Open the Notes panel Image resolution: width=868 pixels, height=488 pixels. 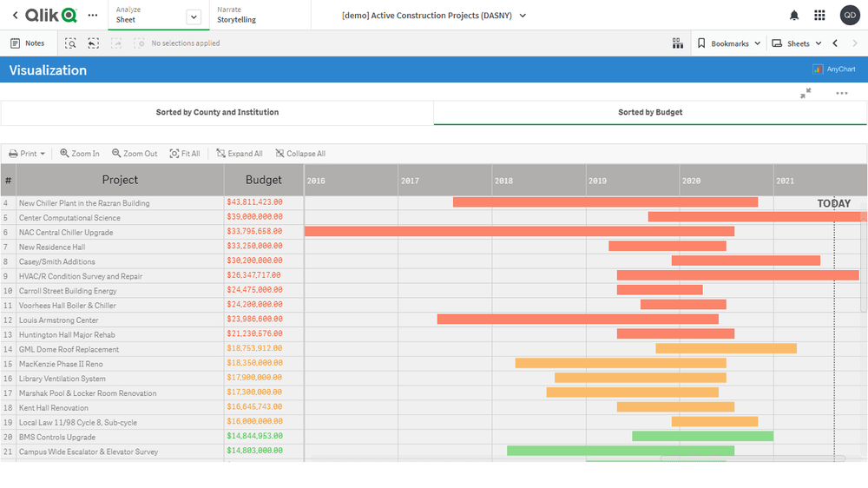[x=27, y=43]
